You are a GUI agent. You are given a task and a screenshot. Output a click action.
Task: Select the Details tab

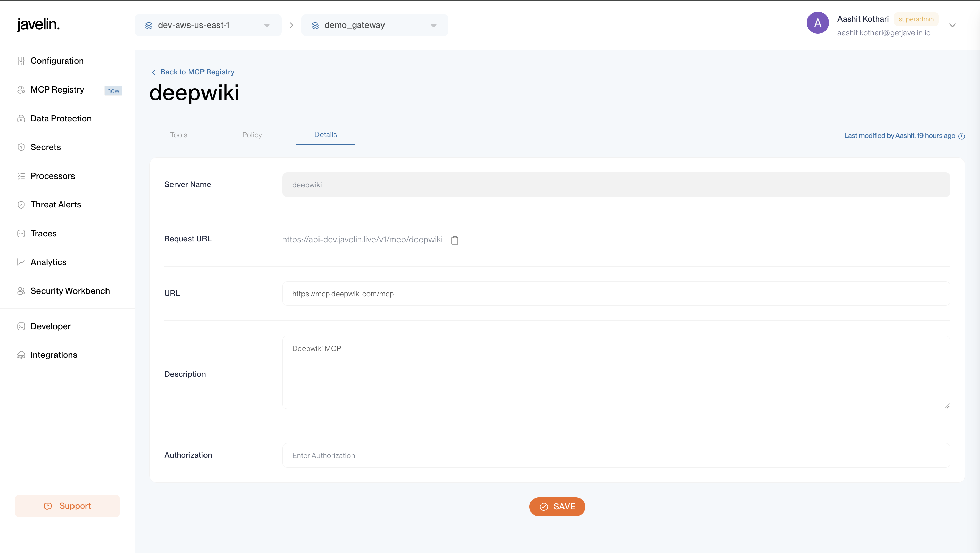[326, 135]
